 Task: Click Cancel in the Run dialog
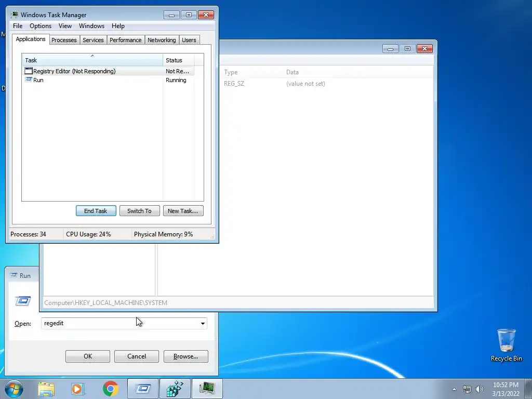[137, 356]
